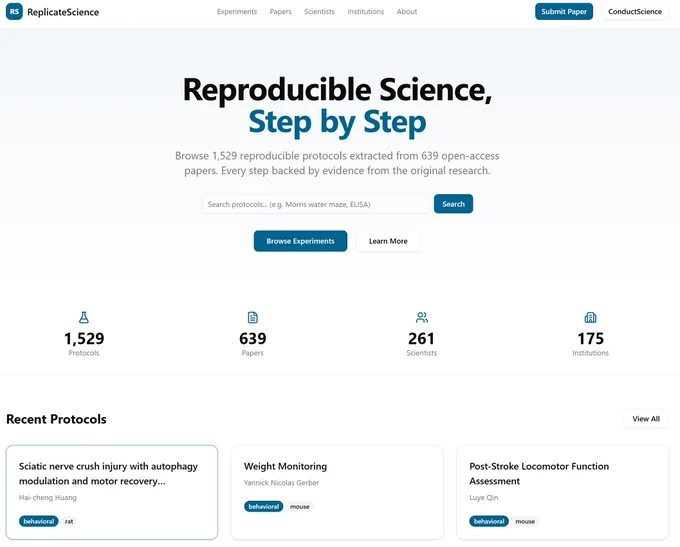680x547 pixels.
Task: Go to the Scientists page
Action: point(319,12)
